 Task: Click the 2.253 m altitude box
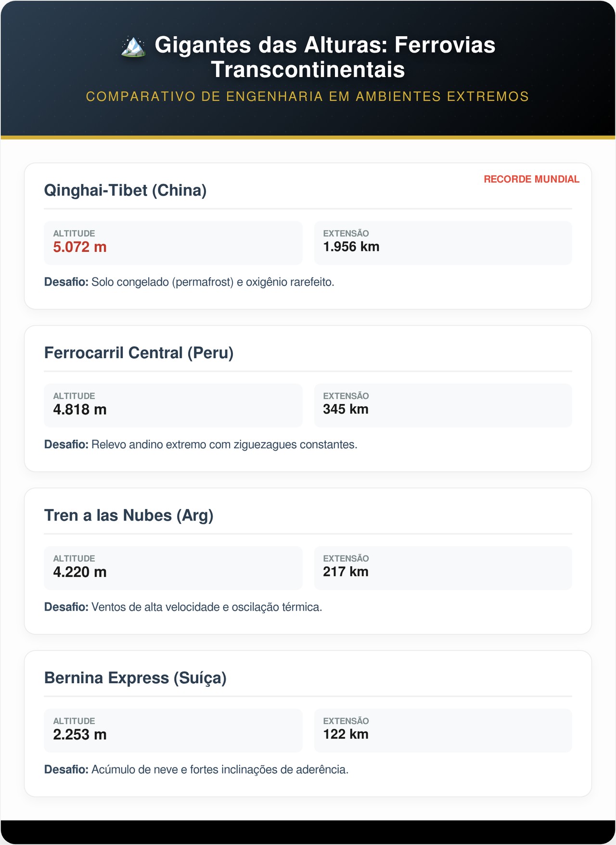tap(173, 730)
